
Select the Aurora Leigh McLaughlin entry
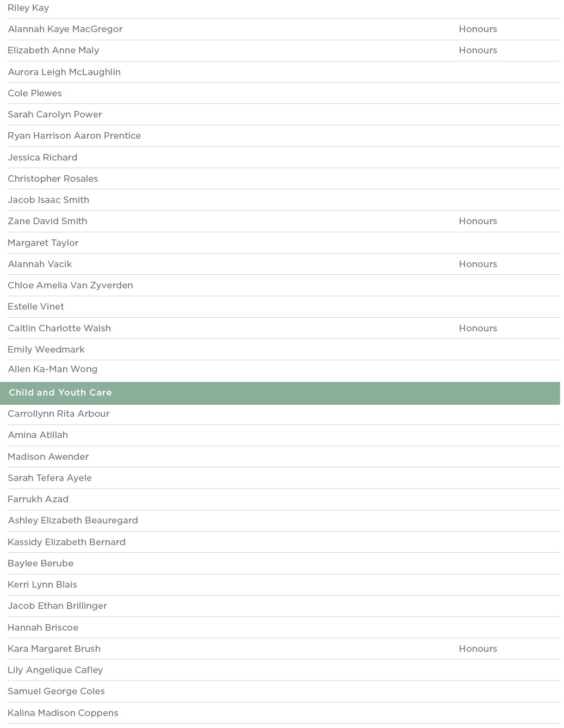64,72
